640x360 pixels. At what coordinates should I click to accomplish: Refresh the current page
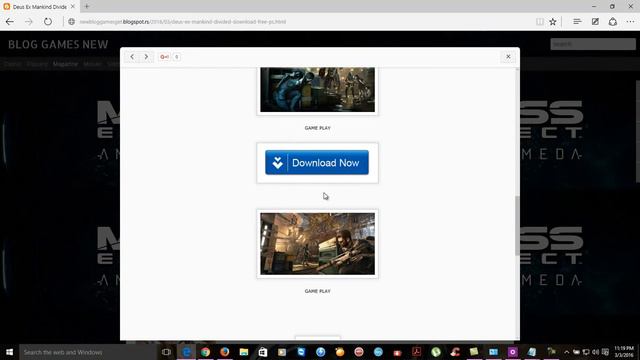[48, 22]
